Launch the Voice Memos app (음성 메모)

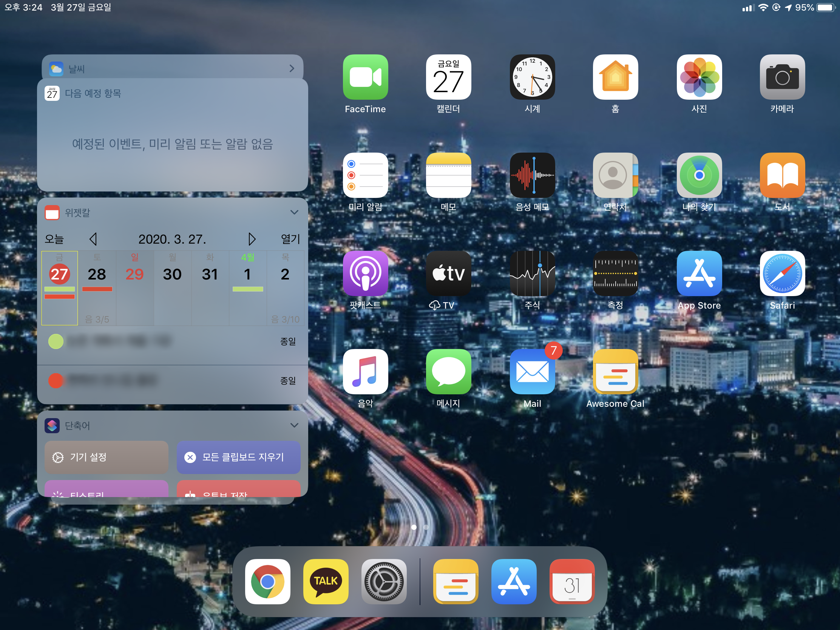click(x=532, y=175)
